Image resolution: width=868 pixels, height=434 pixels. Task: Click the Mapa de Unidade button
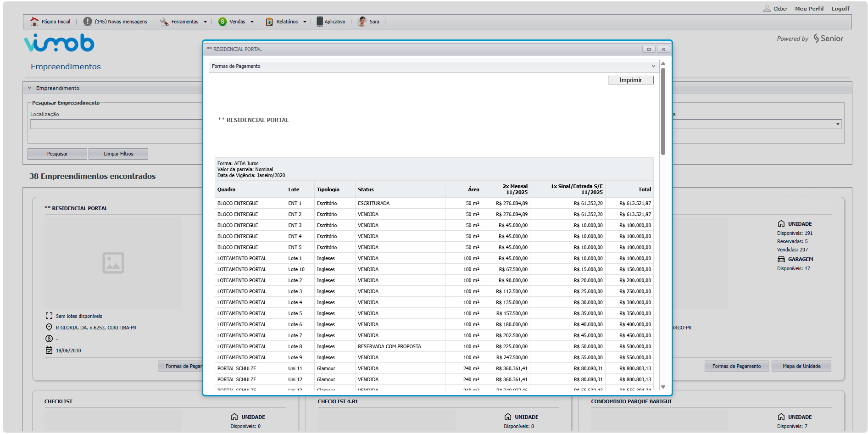[x=801, y=367]
